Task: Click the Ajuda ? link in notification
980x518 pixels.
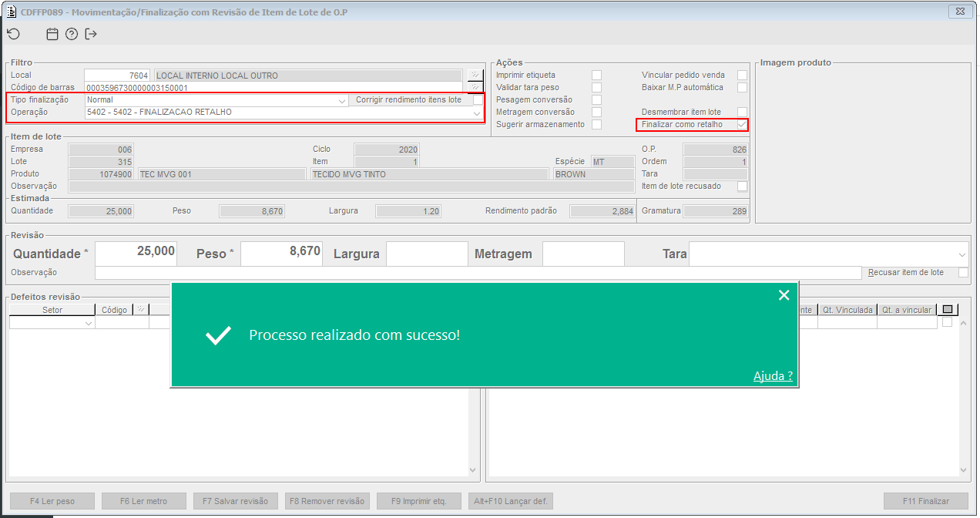Action: [773, 375]
